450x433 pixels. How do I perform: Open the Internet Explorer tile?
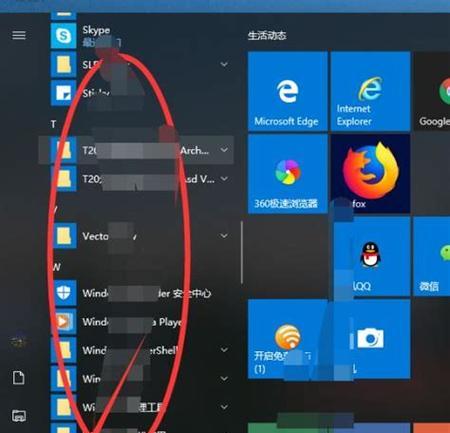point(370,91)
